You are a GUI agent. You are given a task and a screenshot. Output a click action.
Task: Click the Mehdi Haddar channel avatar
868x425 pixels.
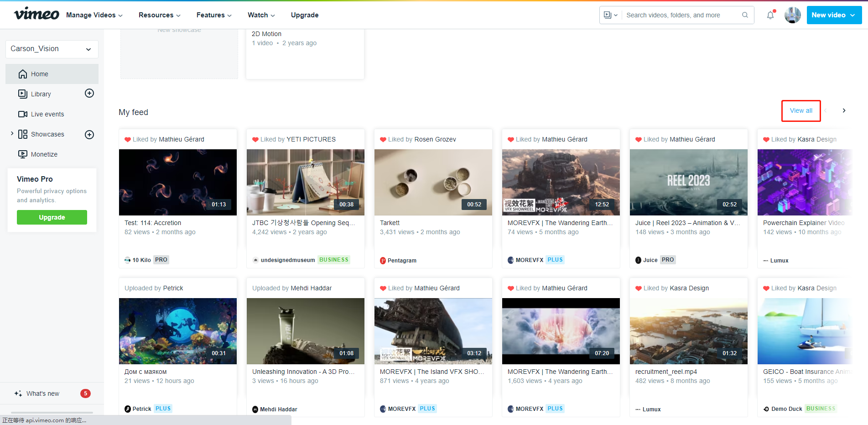pos(255,409)
